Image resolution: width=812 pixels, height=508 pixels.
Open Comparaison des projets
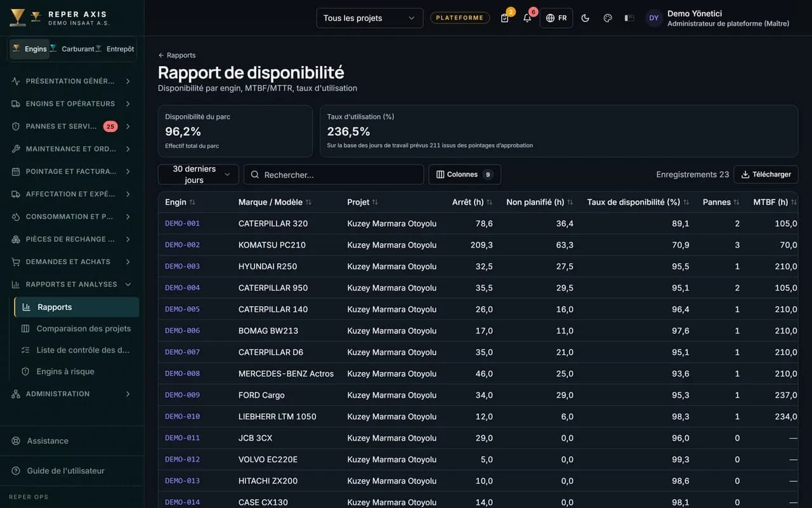(77, 328)
